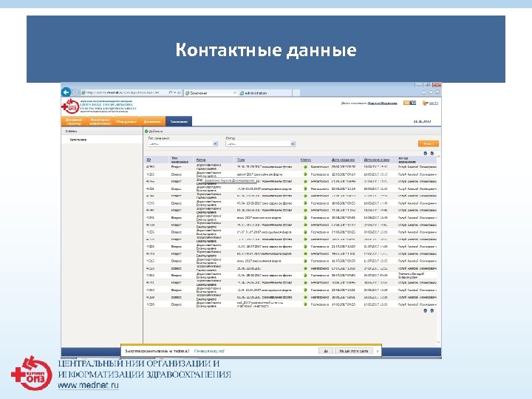Open a new blank browser tab
Screen dimensions: 532x399
coord(296,92)
